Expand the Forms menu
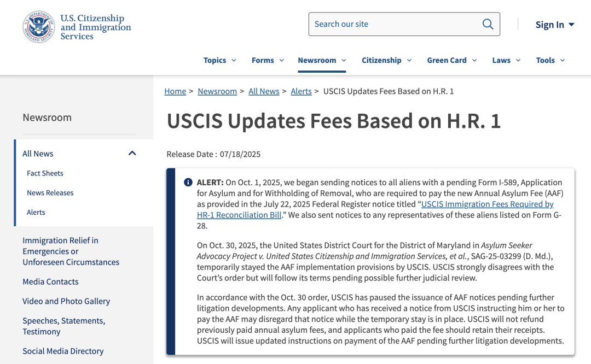 [268, 60]
